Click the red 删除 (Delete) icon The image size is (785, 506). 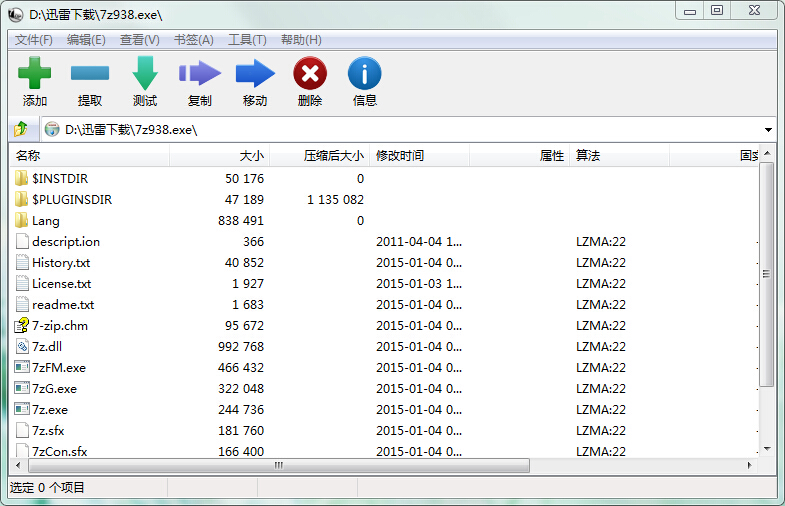click(x=310, y=73)
